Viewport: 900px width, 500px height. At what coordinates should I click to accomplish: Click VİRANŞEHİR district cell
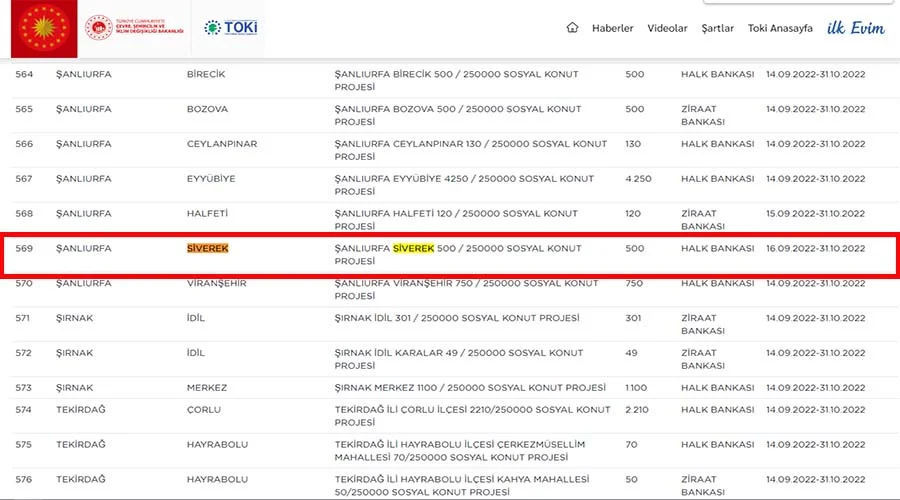point(216,284)
